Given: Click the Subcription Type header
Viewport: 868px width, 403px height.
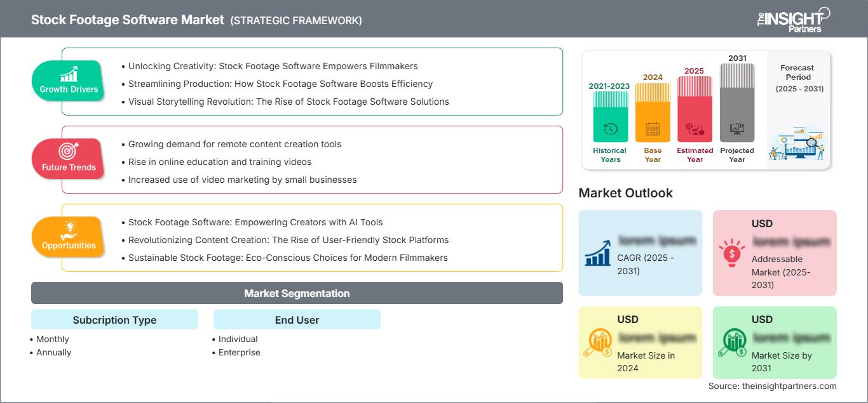Looking at the screenshot, I should (114, 320).
